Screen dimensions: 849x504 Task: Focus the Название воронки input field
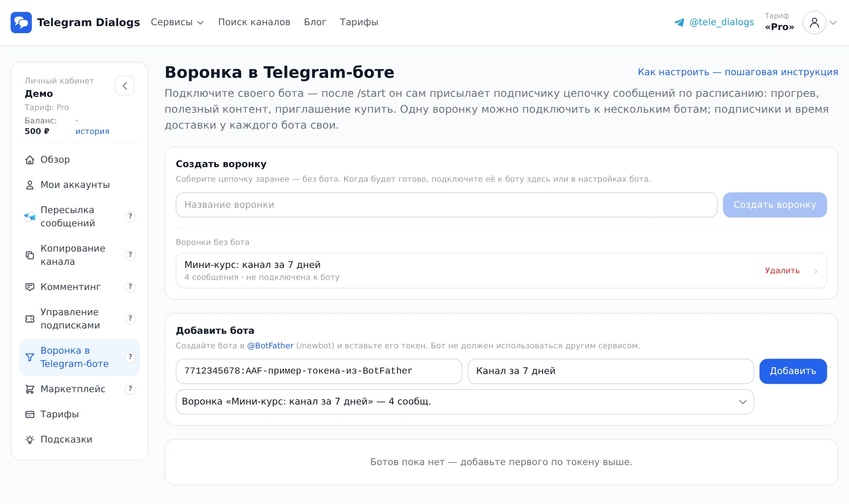pos(447,205)
